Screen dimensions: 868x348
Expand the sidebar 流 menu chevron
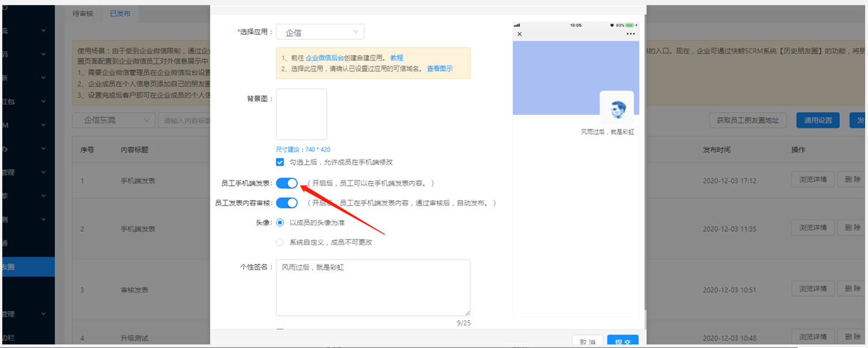pos(43,31)
